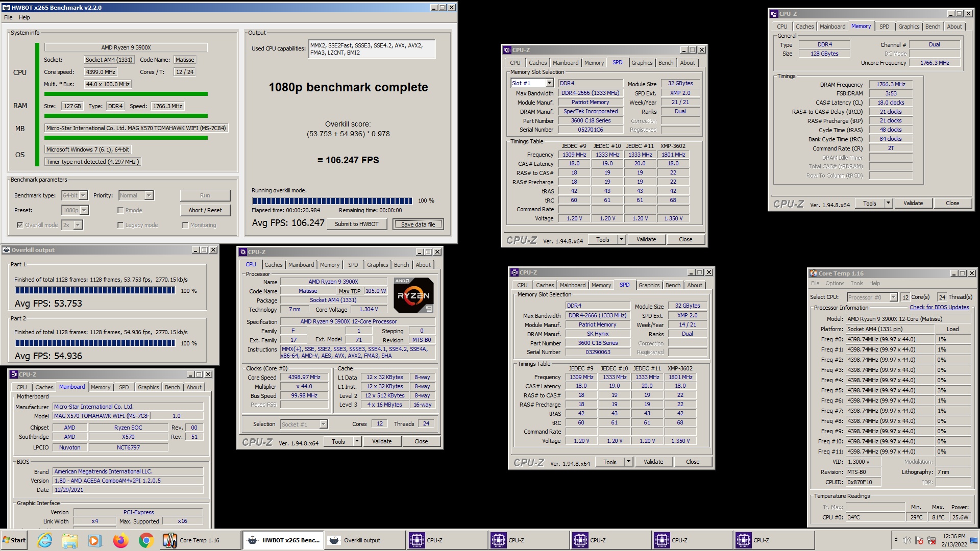Activate the first CPU-Z taskbar button
980x551 pixels.
[446, 540]
